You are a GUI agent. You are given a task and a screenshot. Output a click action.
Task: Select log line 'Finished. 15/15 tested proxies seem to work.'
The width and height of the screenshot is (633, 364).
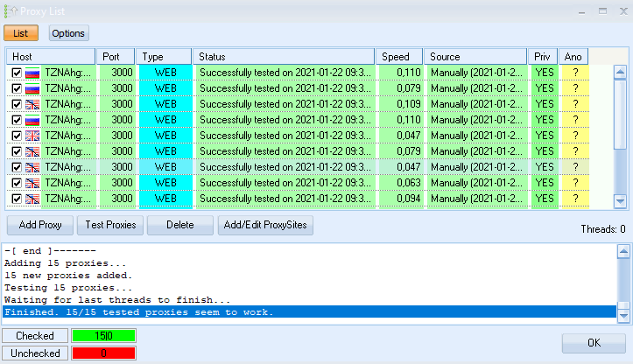[309, 312]
